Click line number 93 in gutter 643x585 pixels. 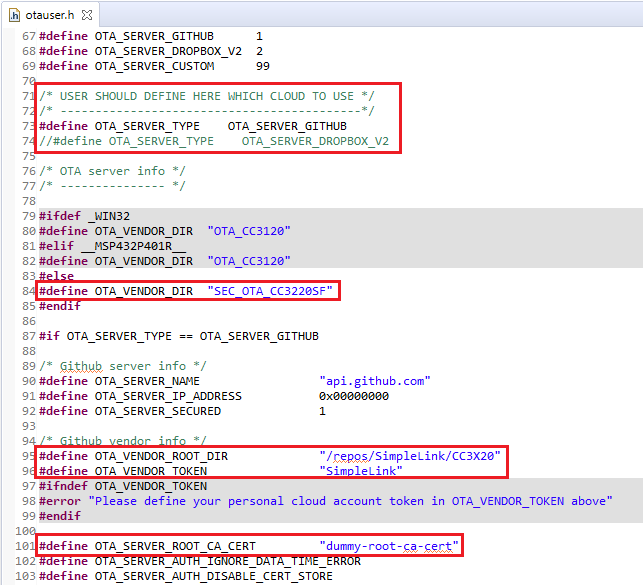29,426
